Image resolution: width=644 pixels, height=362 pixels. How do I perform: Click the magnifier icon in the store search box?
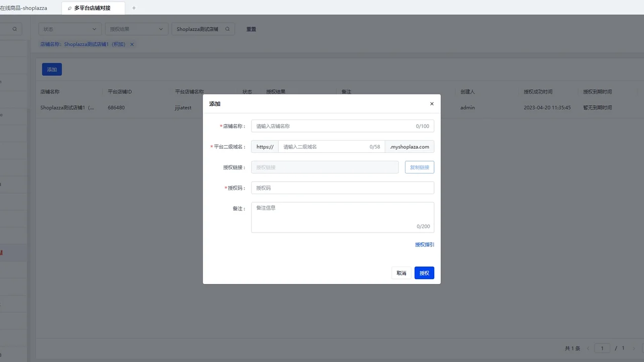tap(227, 29)
